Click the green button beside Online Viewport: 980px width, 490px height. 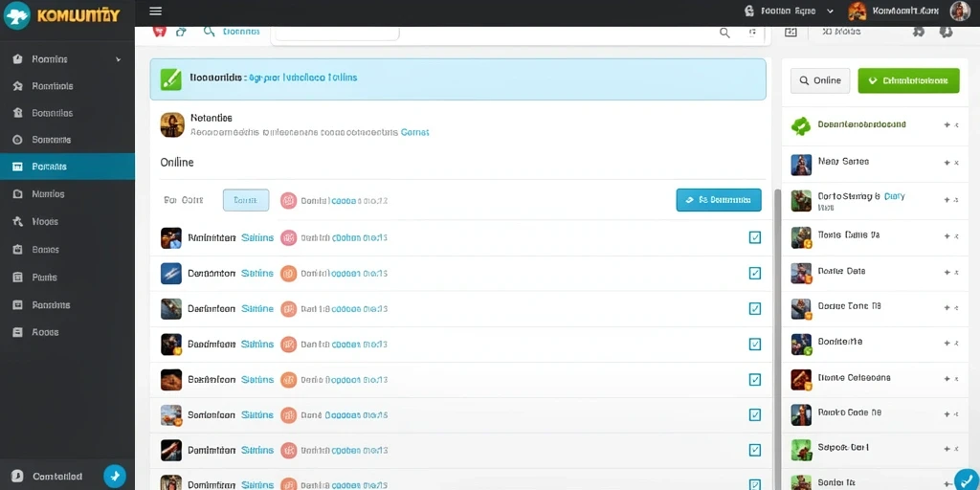click(x=908, y=80)
